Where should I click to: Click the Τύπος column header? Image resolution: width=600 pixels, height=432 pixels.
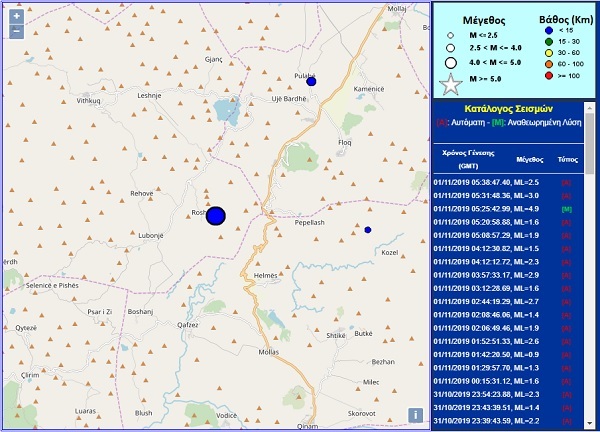tap(567, 159)
